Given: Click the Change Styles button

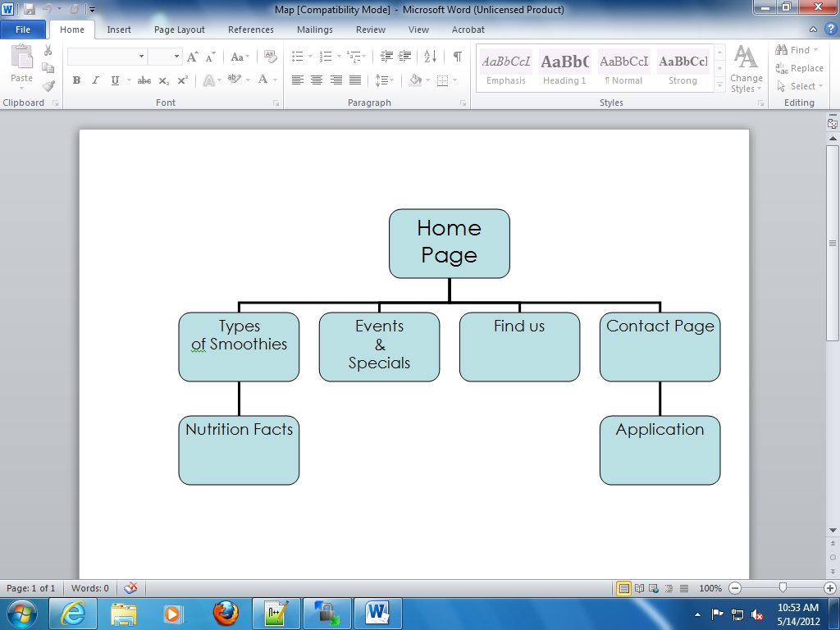Looking at the screenshot, I should [746, 69].
